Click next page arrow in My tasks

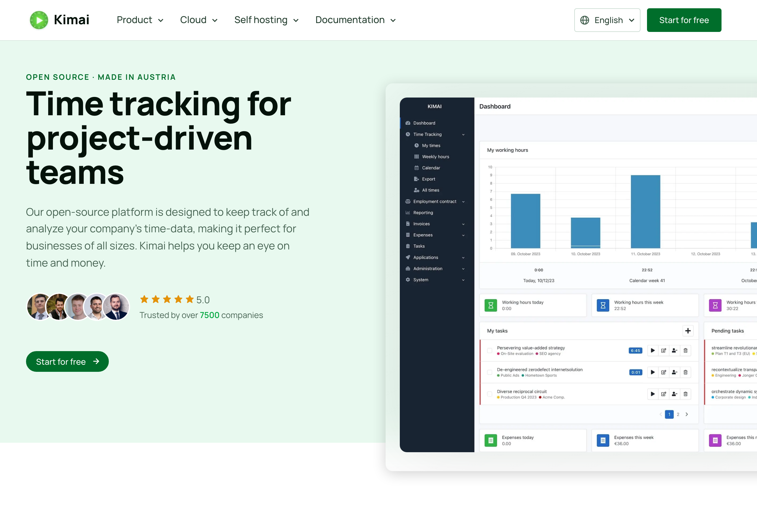tap(686, 414)
